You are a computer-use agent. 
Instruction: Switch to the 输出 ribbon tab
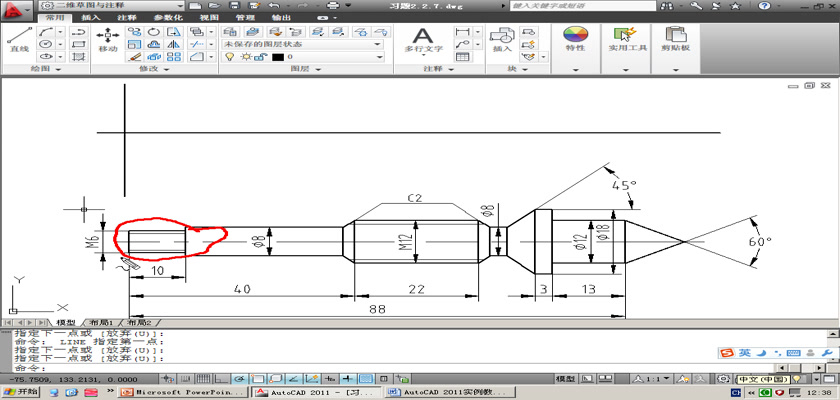(281, 17)
